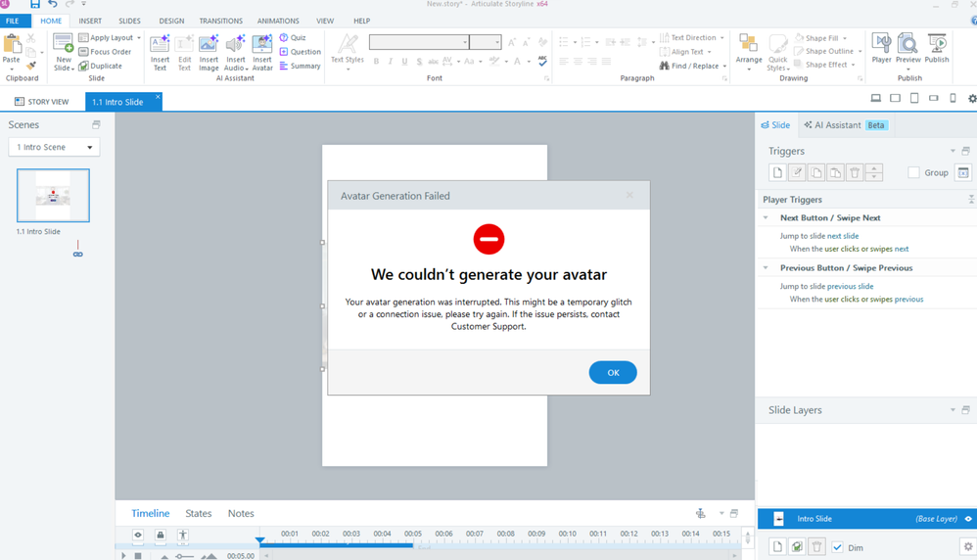Click OK in Avatar Generation Failed dialog
Image resolution: width=977 pixels, height=560 pixels.
pos(613,372)
